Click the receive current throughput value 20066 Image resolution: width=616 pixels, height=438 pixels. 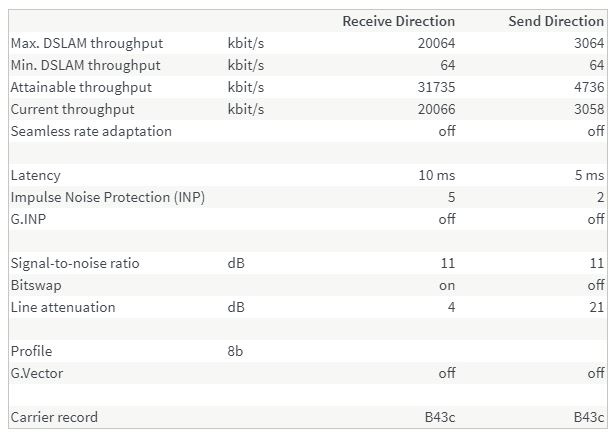click(436, 109)
